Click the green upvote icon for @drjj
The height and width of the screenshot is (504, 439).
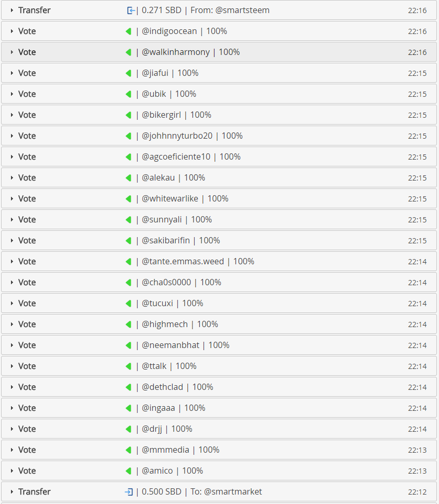click(x=129, y=429)
